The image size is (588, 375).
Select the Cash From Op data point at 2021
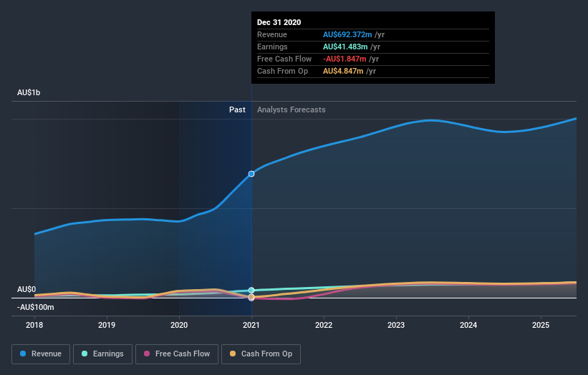click(x=251, y=297)
